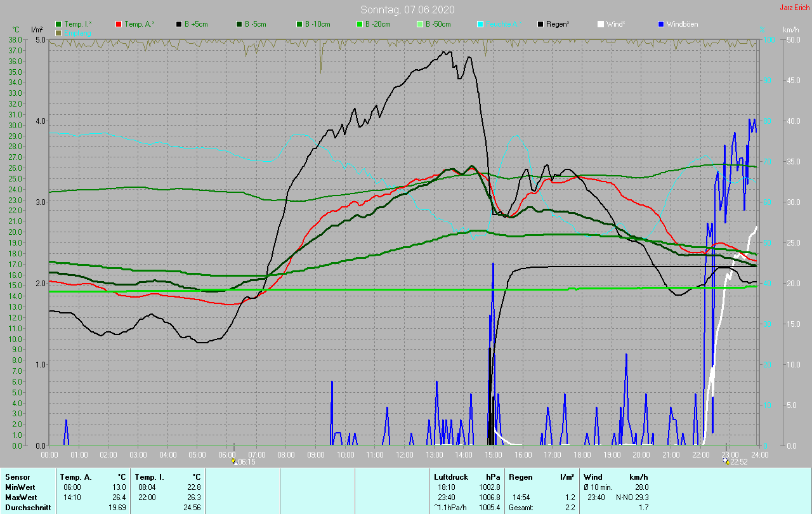
Task: Select the B -5cm legend label
Action: (256, 24)
